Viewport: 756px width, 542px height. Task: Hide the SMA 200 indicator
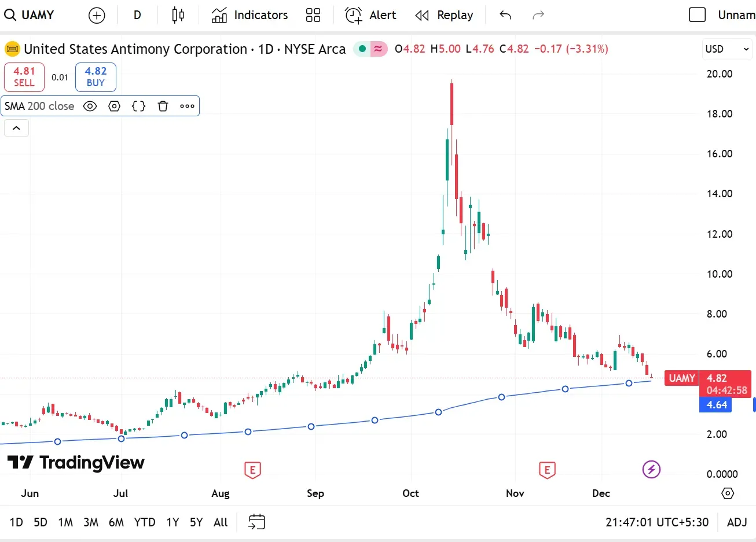(90, 106)
